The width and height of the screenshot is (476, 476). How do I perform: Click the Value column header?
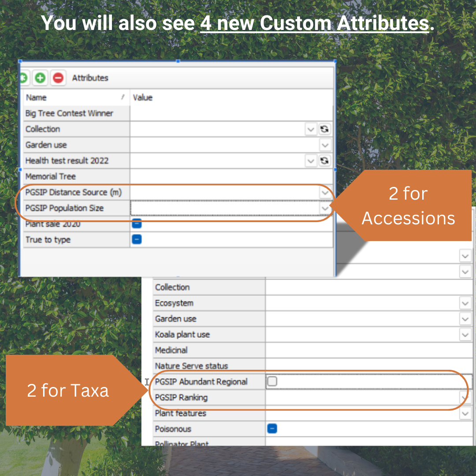[231, 97]
